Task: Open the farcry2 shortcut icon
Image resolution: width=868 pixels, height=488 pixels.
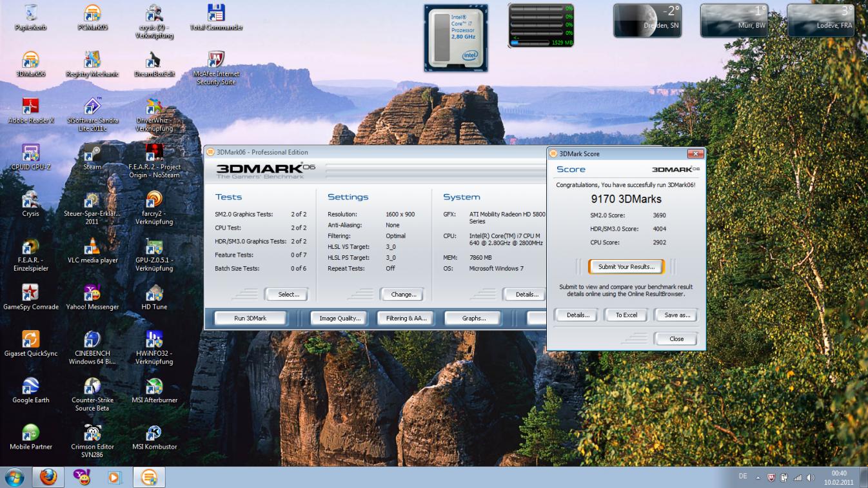Action: click(x=154, y=207)
